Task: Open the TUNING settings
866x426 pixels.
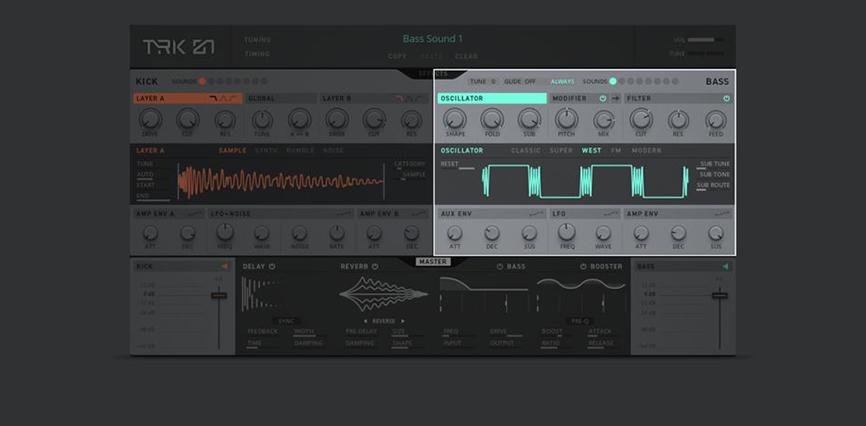Action: click(257, 40)
